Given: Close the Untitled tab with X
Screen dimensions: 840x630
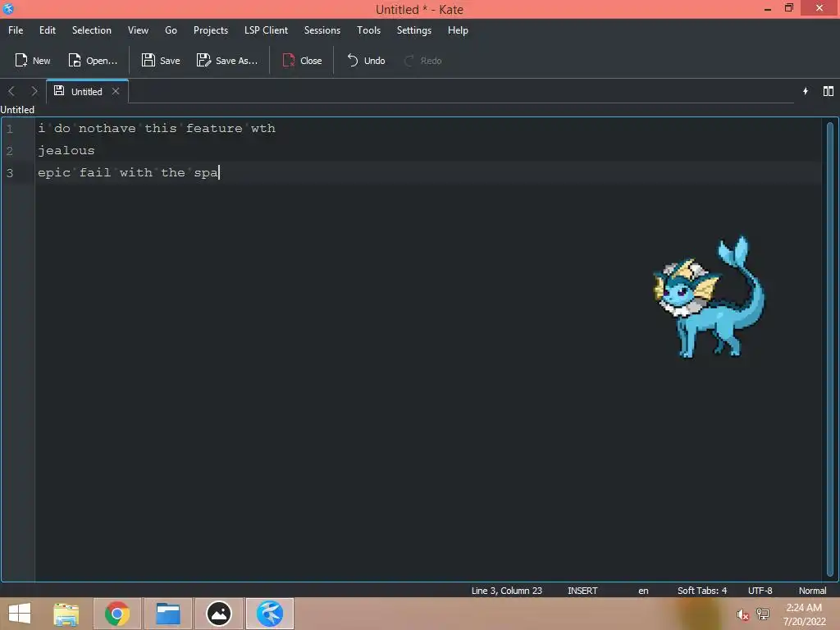Looking at the screenshot, I should [116, 91].
